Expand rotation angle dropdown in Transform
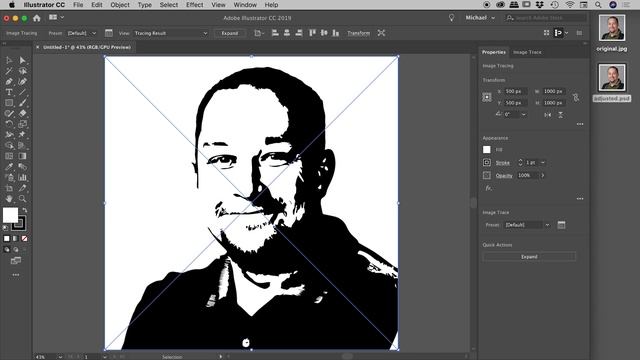The width and height of the screenshot is (640, 360). pyautogui.click(x=524, y=115)
